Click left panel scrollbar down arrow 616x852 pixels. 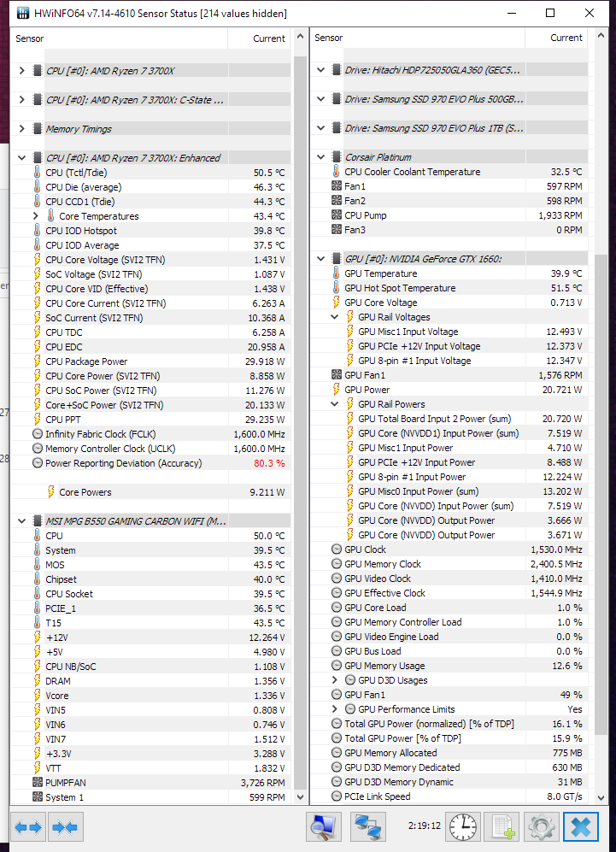(x=301, y=797)
